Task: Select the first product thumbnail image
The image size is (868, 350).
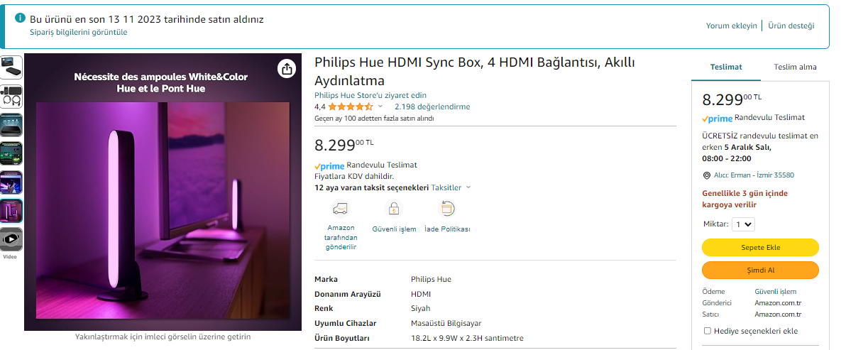Action: [x=11, y=67]
